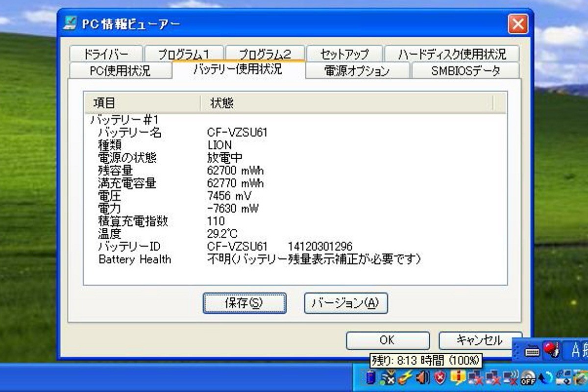Confirm with the OK button
Image resolution: width=588 pixels, height=392 pixels.
388,341
